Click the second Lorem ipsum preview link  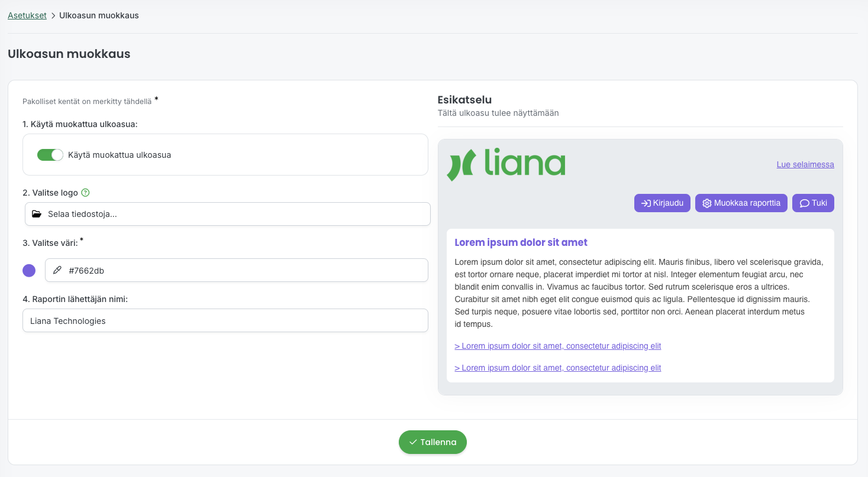tap(557, 368)
